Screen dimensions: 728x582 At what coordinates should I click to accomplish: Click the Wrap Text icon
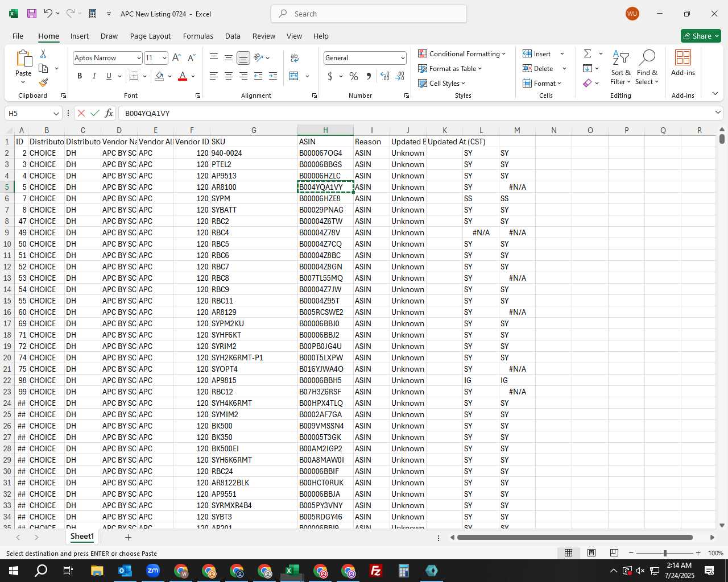click(x=295, y=58)
